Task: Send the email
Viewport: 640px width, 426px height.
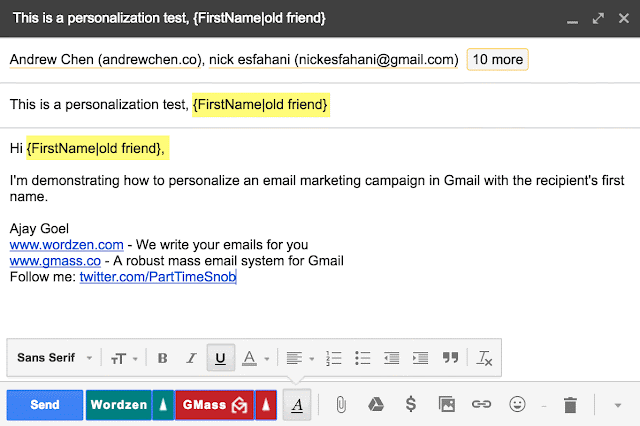Action: [x=45, y=405]
